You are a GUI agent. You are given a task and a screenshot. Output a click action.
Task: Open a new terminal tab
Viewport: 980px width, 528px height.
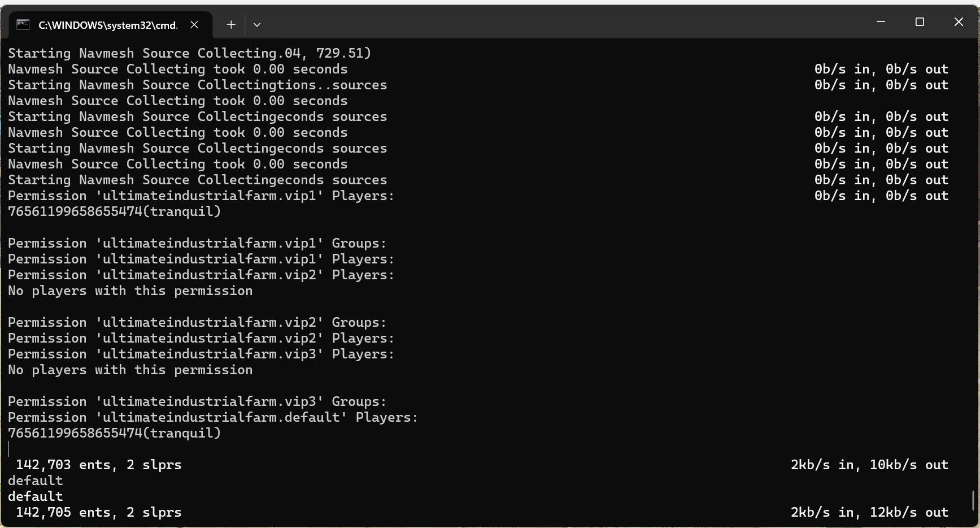(x=230, y=24)
